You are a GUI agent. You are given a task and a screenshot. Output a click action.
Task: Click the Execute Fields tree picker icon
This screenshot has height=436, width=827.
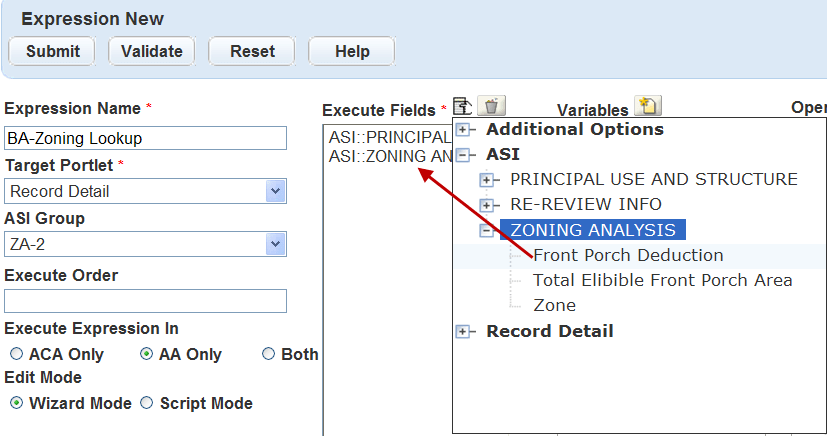click(462, 106)
